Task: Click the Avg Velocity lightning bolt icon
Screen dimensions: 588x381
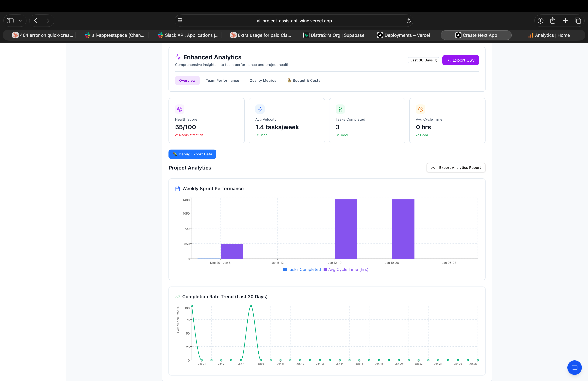Action: pos(260,109)
